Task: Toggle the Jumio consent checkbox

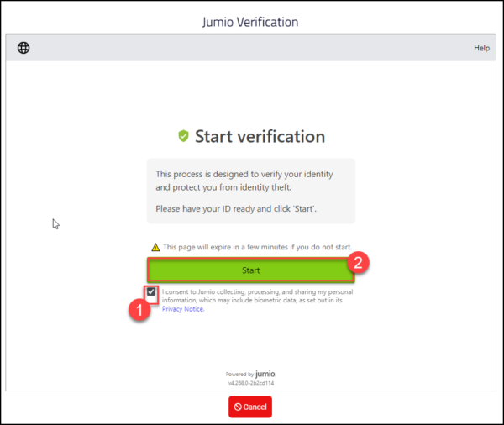Action: coord(151,292)
